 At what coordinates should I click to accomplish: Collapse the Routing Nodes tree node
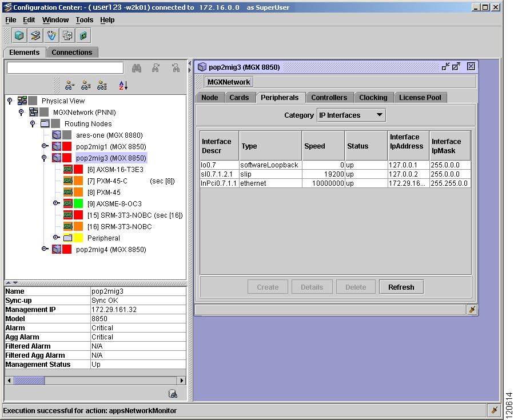click(33, 123)
